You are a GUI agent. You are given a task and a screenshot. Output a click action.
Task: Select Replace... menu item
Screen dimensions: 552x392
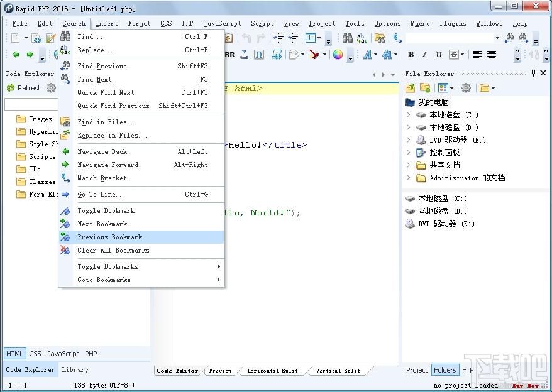141,50
